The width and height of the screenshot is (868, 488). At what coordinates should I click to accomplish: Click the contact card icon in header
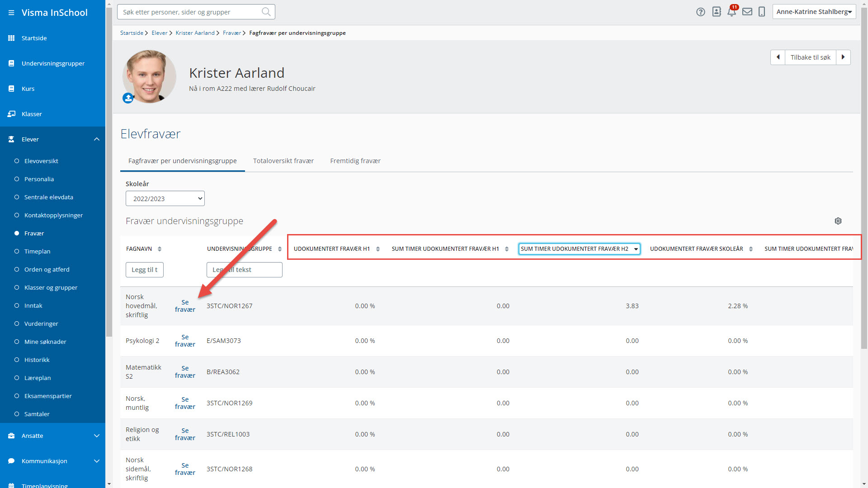(716, 12)
